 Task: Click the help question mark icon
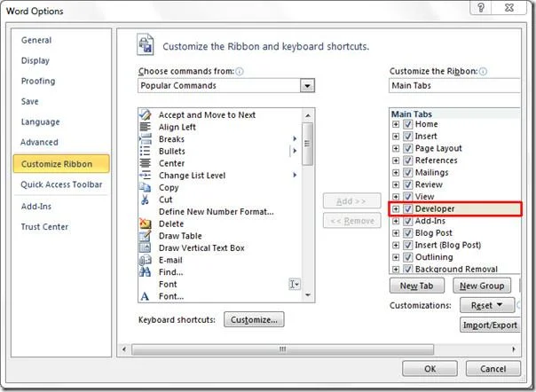481,7
